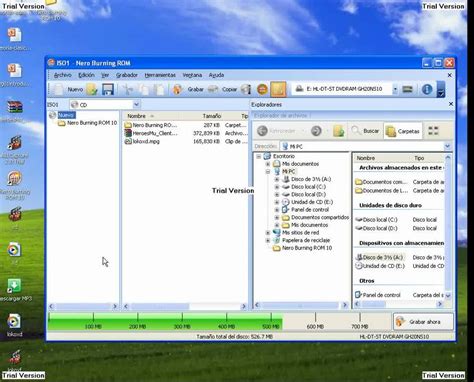Image resolution: width=474 pixels, height=382 pixels.
Task: Click the blue information icon
Action: 427,89
